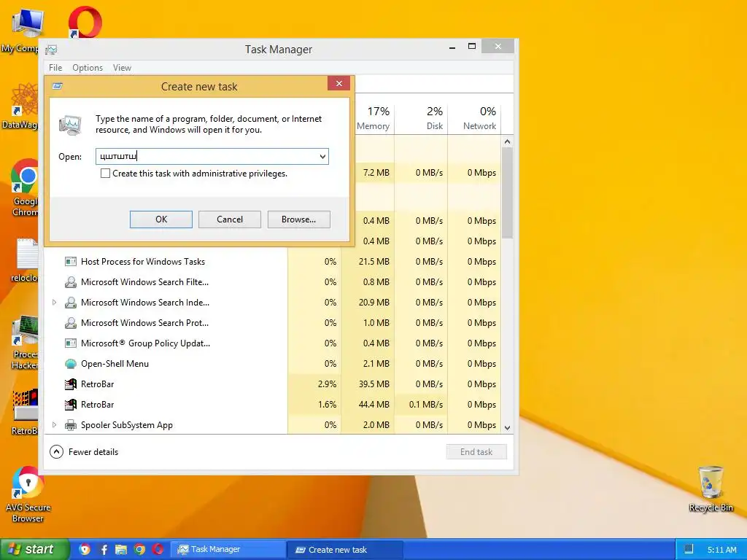Click the process list scroll up arrow
The height and width of the screenshot is (560, 747).
click(x=508, y=142)
